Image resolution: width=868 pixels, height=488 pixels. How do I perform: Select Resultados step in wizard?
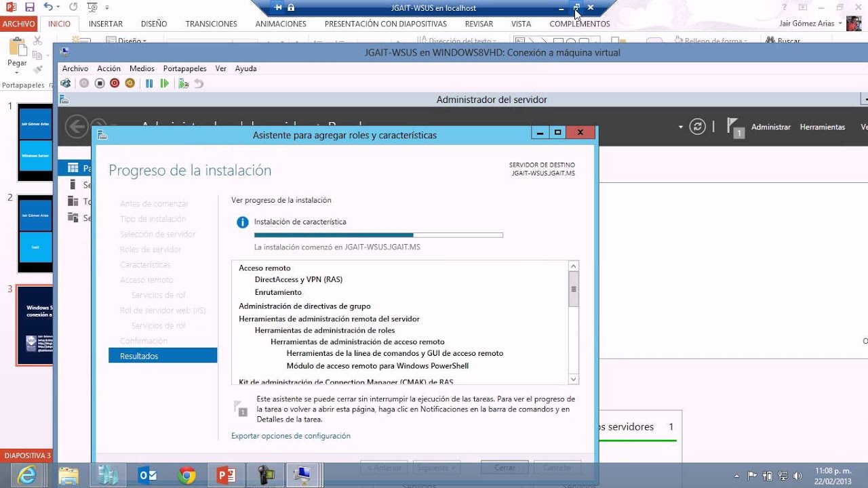163,356
